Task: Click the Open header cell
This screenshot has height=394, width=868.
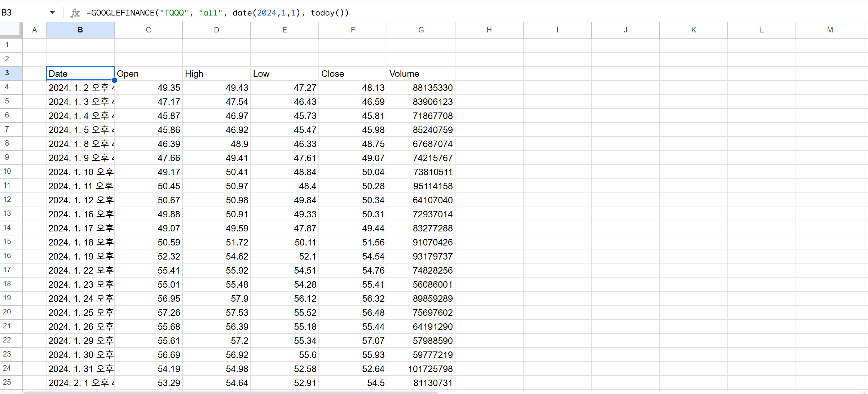Action: click(x=148, y=74)
